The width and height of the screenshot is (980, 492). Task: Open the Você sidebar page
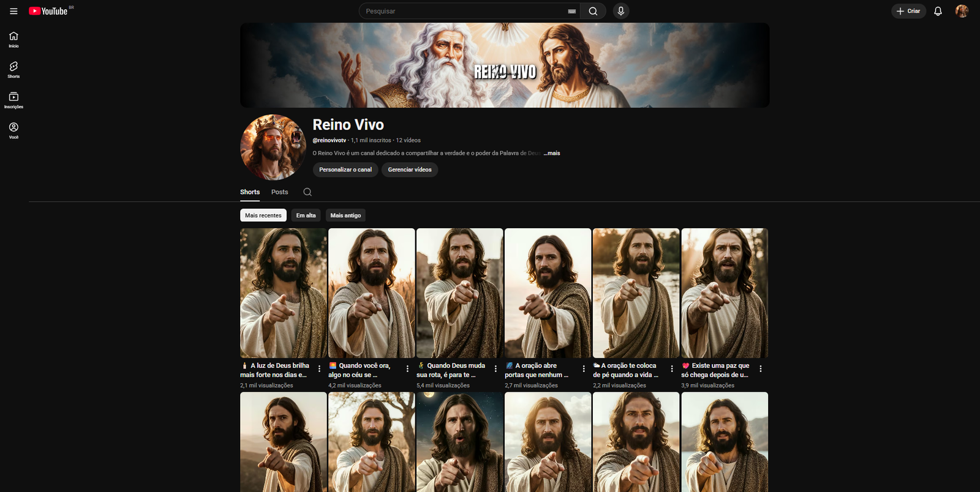13,130
